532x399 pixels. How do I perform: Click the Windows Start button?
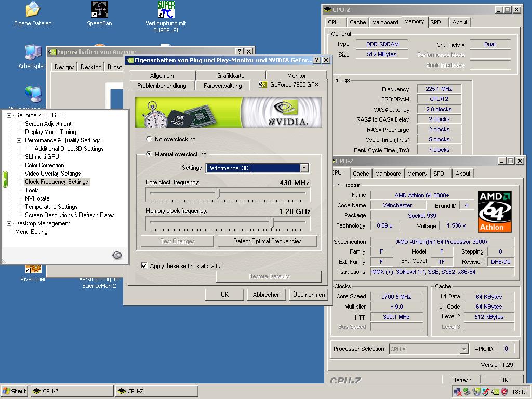click(x=14, y=391)
